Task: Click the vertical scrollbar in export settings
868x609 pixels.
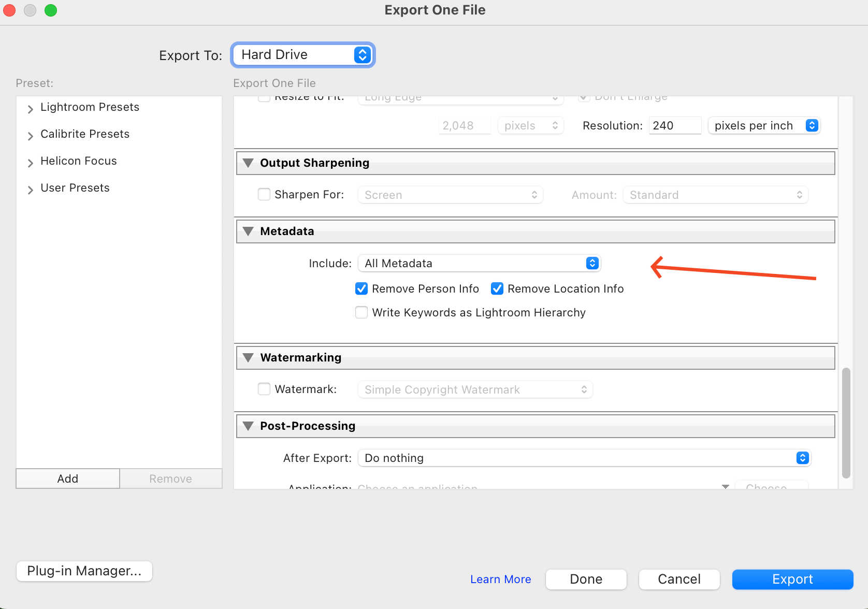Action: tap(846, 422)
